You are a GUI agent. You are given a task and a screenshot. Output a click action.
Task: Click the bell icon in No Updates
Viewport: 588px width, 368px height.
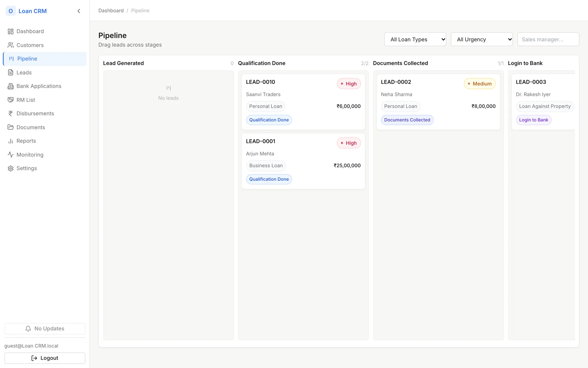[28, 329]
